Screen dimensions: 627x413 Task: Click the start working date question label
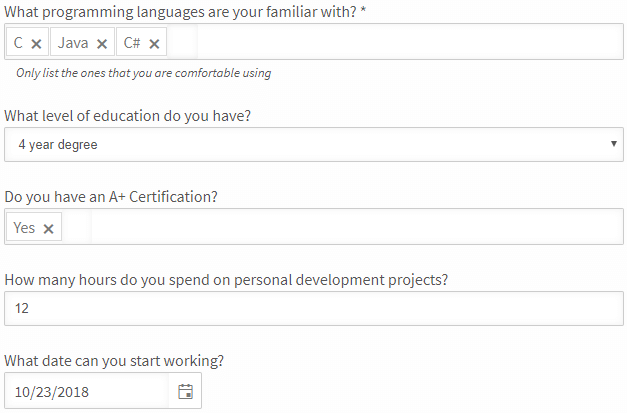pyautogui.click(x=114, y=361)
